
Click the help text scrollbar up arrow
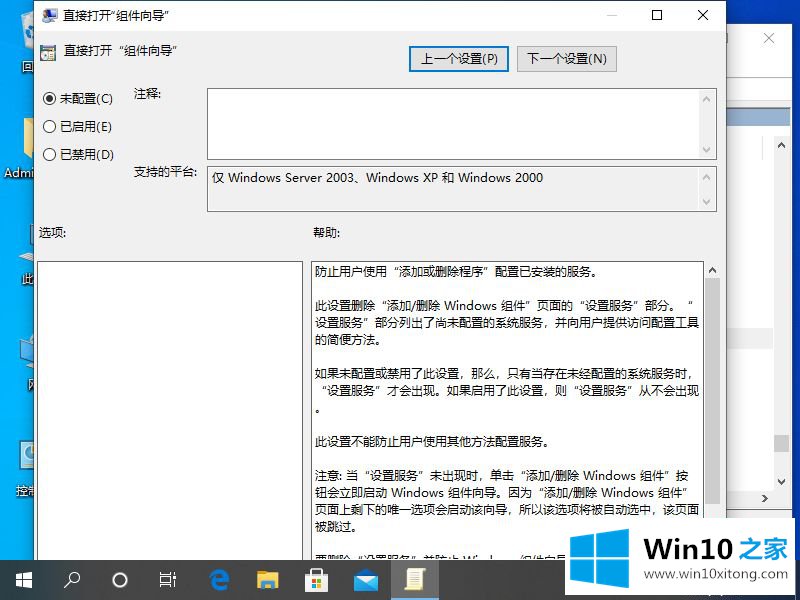(x=713, y=270)
